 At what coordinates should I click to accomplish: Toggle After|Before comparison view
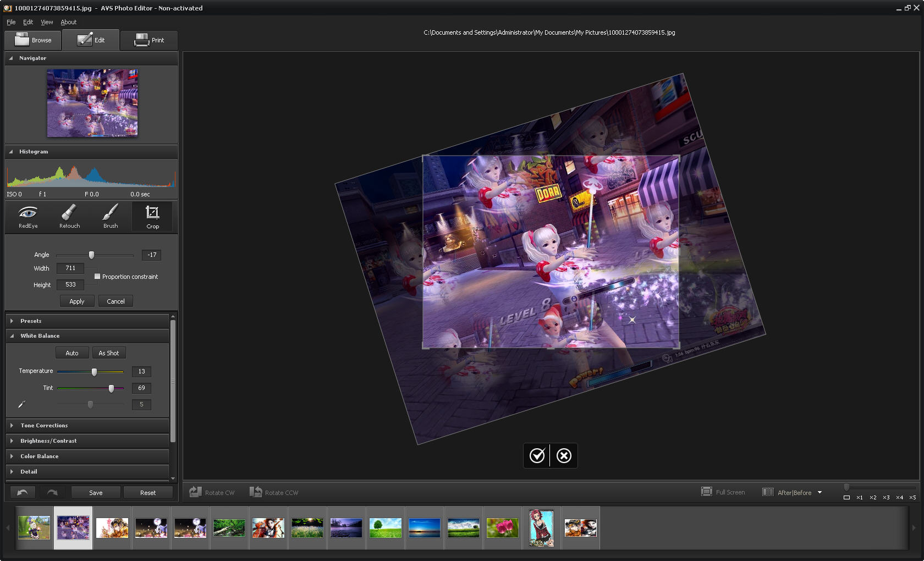787,492
